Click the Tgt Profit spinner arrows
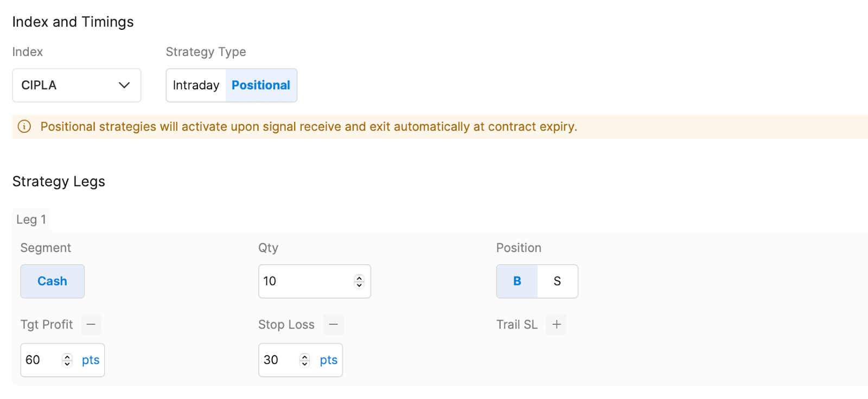 [67, 360]
